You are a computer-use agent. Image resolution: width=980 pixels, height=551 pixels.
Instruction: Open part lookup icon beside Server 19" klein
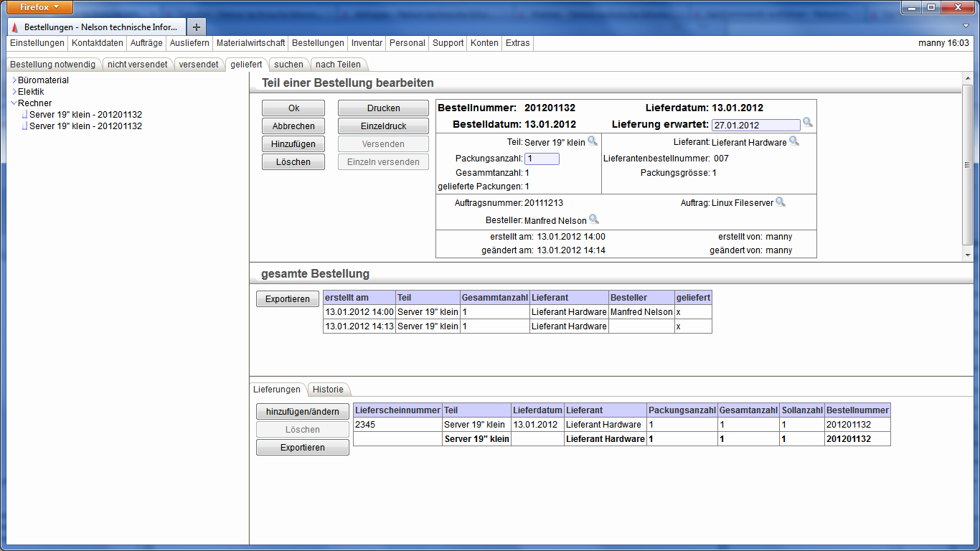pos(592,141)
